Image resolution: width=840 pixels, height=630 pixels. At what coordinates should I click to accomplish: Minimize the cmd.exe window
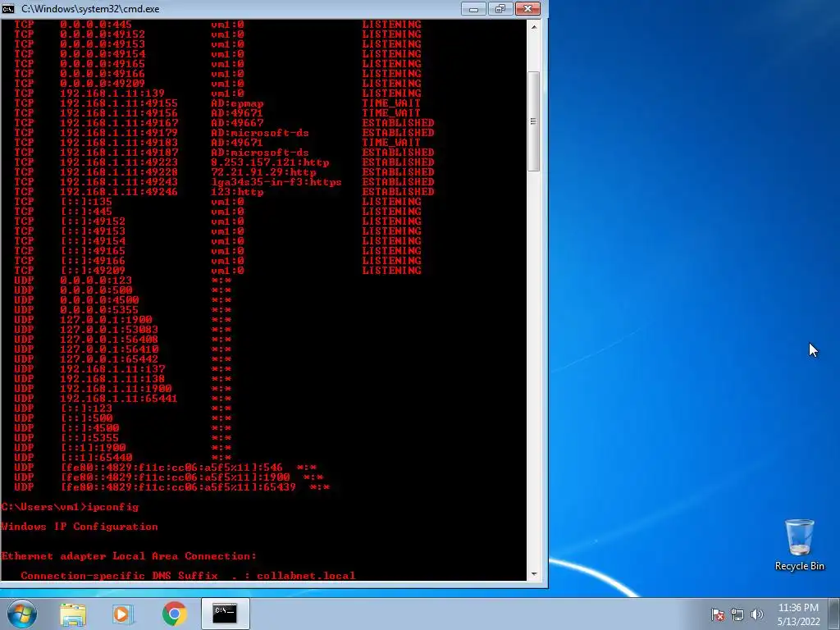(473, 8)
